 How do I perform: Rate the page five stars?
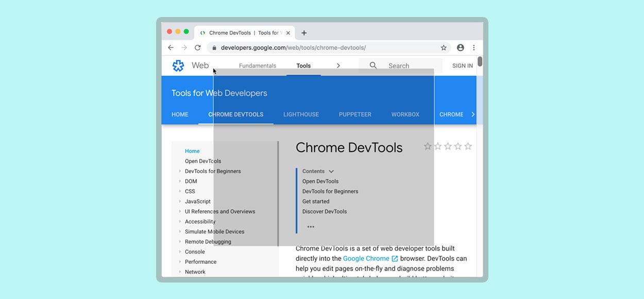tap(468, 146)
